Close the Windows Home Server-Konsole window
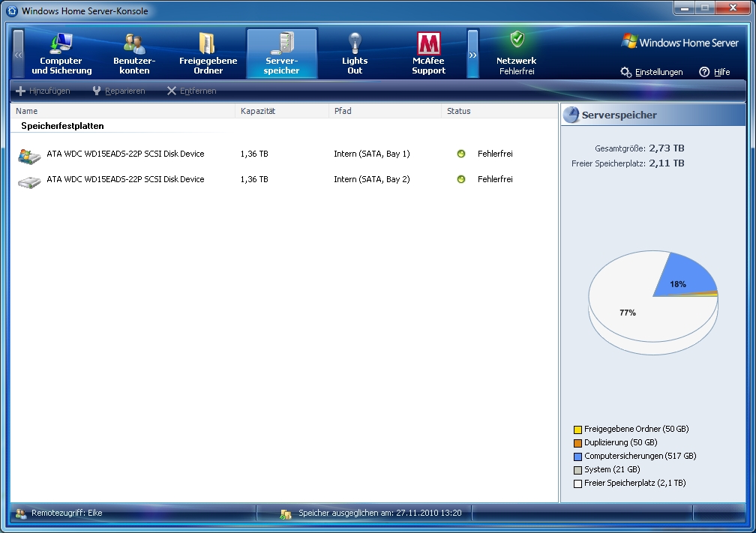 tap(733, 8)
